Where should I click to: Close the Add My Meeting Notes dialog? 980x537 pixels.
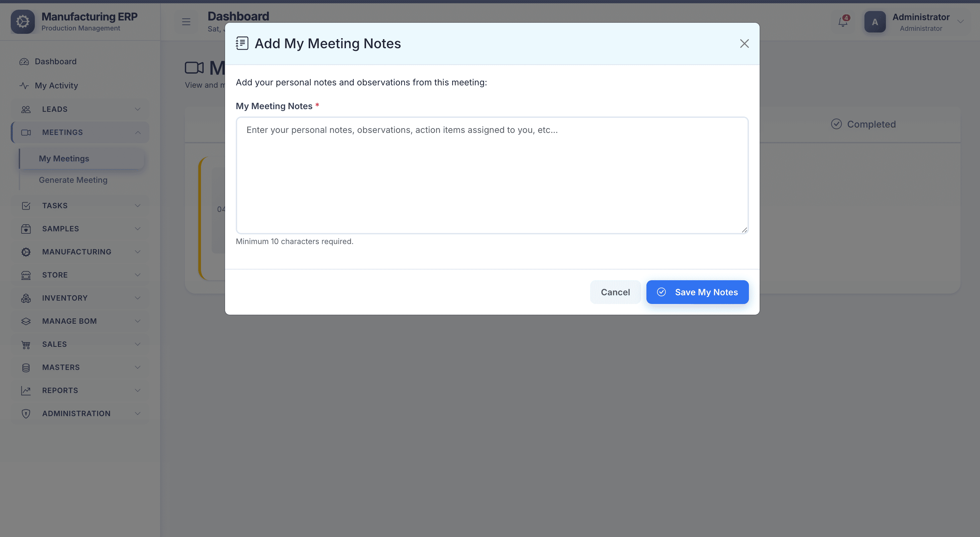point(744,44)
